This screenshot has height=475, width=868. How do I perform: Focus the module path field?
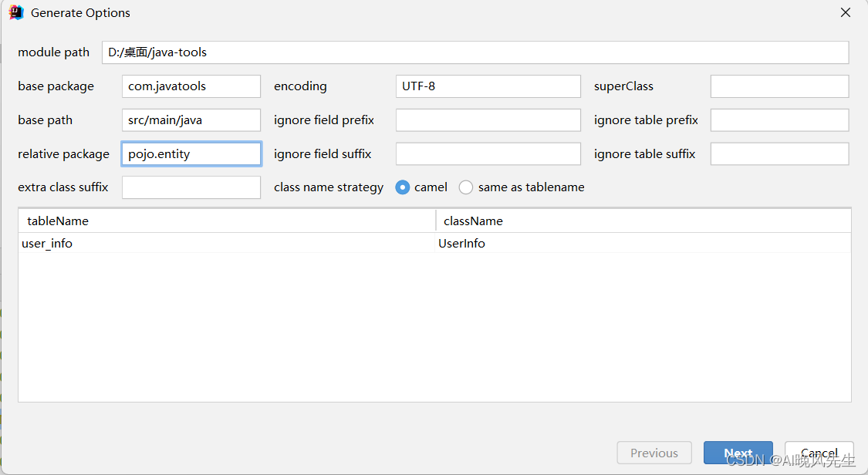475,52
